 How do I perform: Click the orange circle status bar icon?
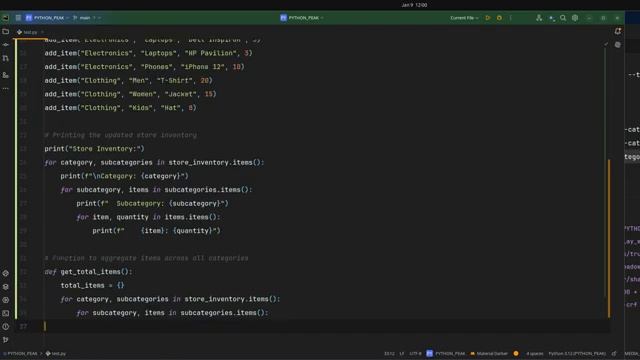(516, 354)
